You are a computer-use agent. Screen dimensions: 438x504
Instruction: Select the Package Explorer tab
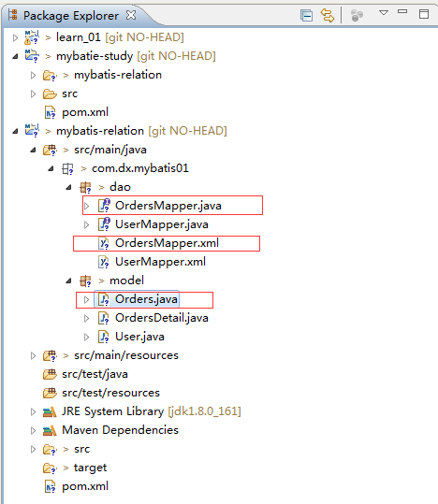pos(71,15)
